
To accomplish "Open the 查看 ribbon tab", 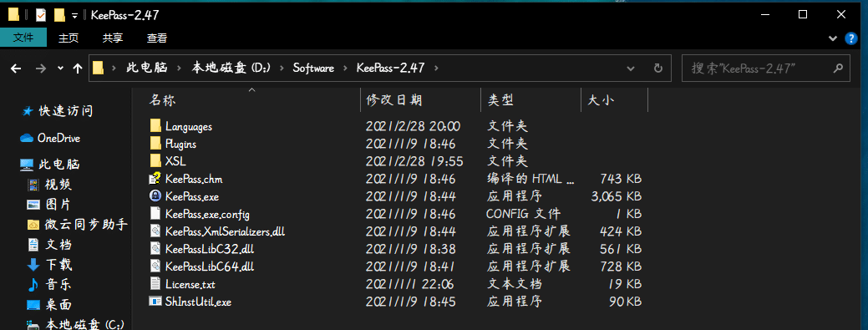I will pyautogui.click(x=157, y=38).
